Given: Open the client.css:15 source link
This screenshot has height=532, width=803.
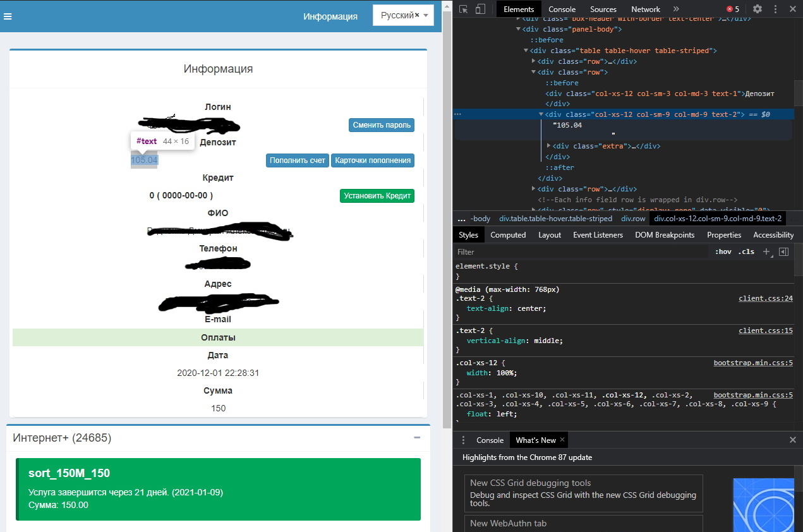Looking at the screenshot, I should (766, 330).
